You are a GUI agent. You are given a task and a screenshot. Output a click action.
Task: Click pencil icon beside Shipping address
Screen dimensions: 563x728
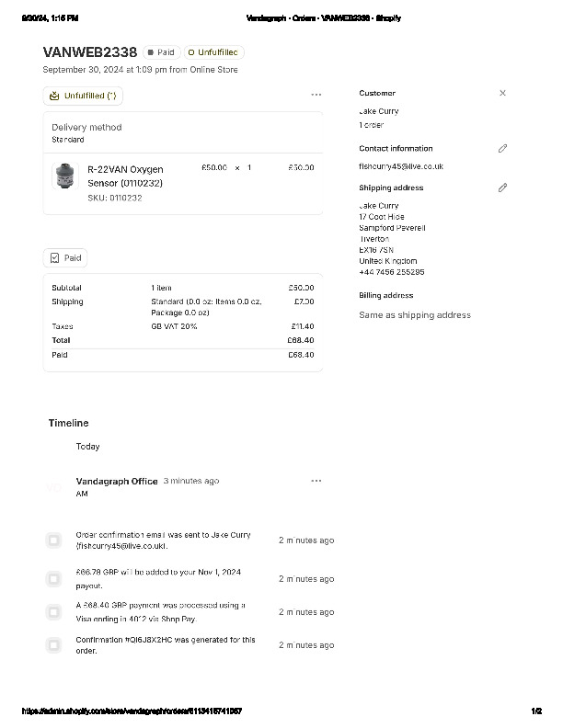[x=502, y=188]
